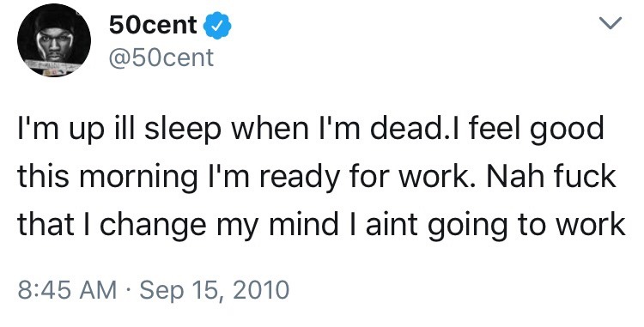Open the @50cent handle link
This screenshot has height=327, width=644.
[161, 58]
